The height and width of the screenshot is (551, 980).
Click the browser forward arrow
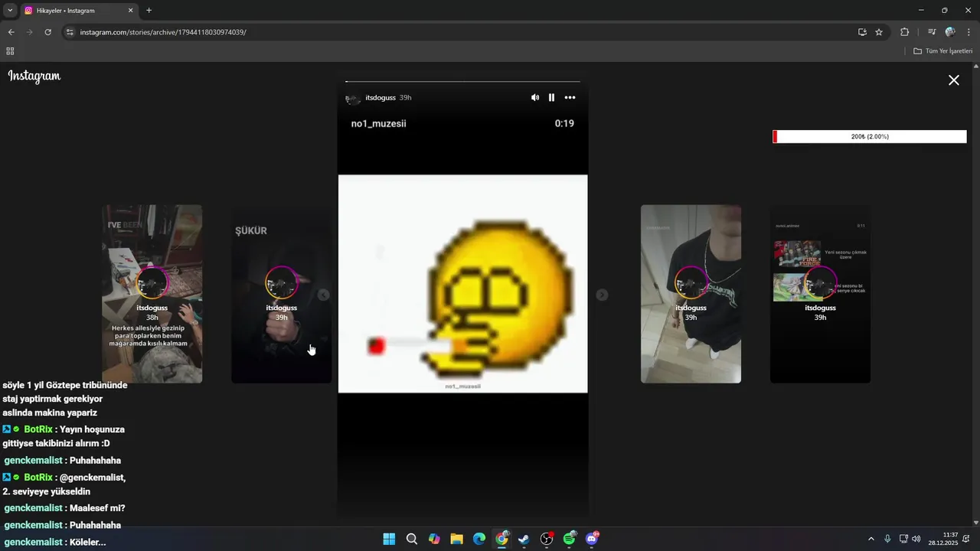pyautogui.click(x=29, y=32)
